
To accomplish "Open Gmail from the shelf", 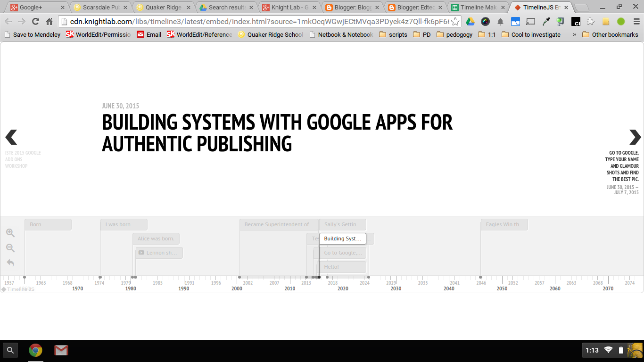I will click(61, 350).
